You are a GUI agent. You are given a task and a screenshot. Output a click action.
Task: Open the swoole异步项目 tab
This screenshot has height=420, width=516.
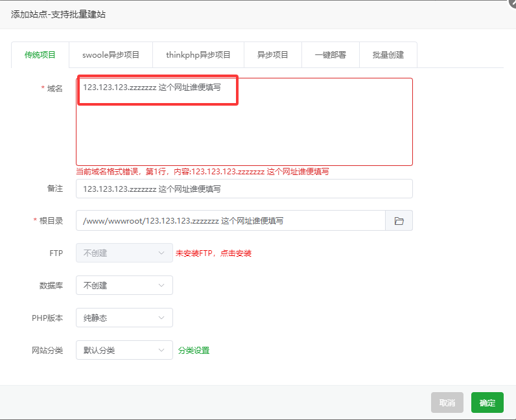point(111,55)
